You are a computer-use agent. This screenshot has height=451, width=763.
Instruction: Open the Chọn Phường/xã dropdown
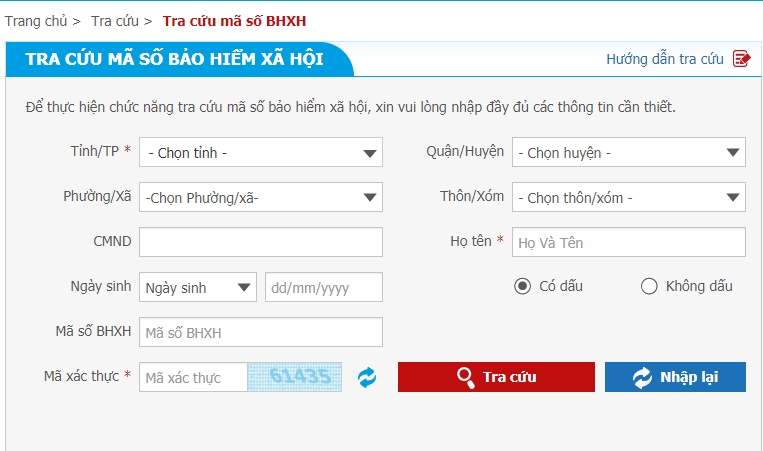point(261,197)
